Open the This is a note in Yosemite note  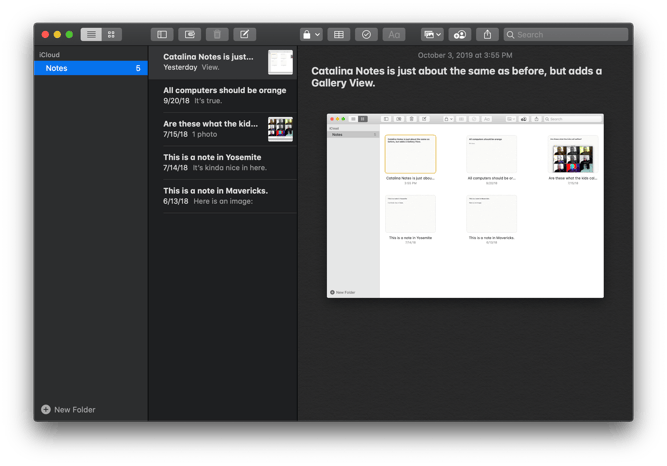223,162
